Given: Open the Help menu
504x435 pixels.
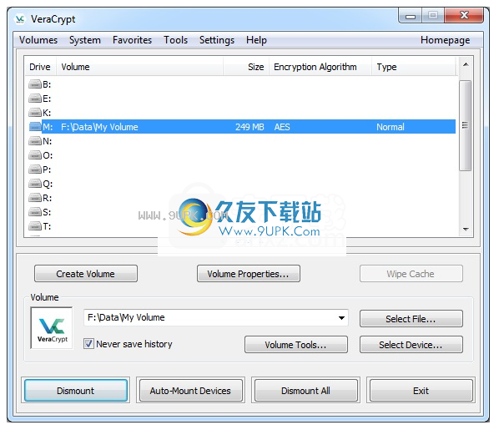Looking at the screenshot, I should tap(256, 40).
